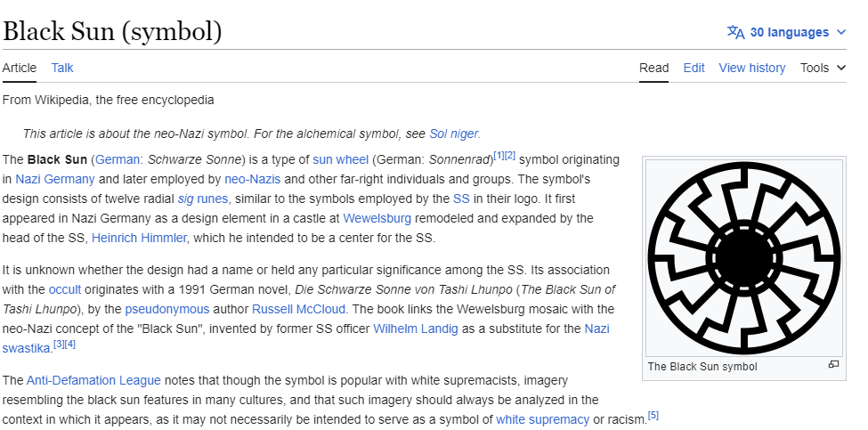Click citation reference [4]

pyautogui.click(x=69, y=345)
